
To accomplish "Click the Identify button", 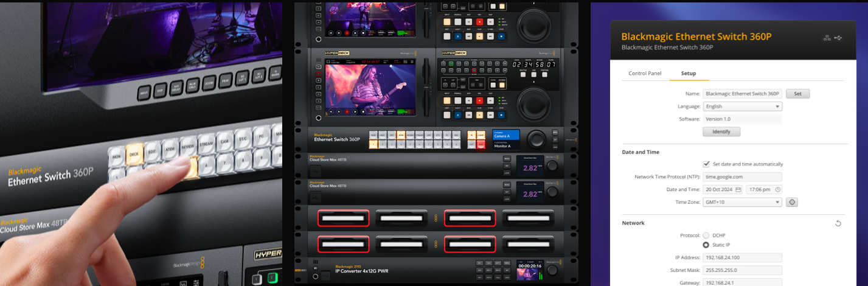I will [721, 131].
